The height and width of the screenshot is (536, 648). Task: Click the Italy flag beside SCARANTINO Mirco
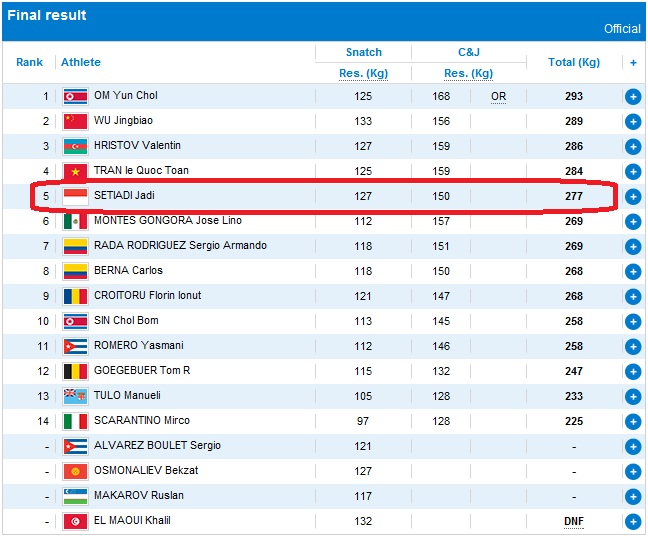point(75,421)
